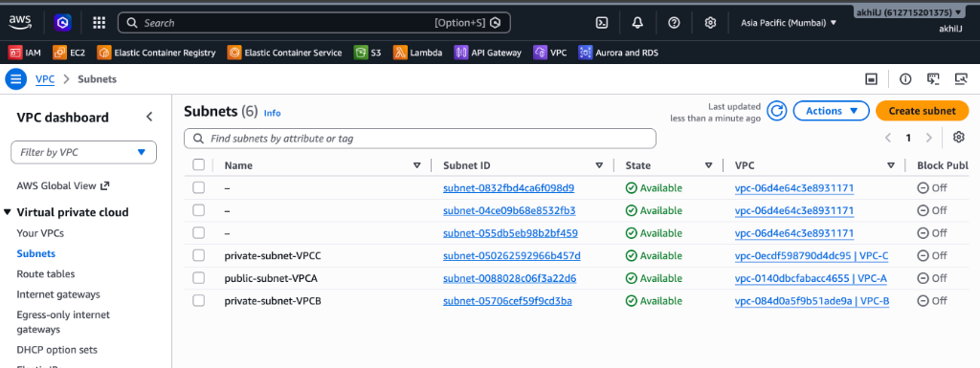The width and height of the screenshot is (980, 368).
Task: Select all subnets header checkbox
Action: [x=199, y=164]
